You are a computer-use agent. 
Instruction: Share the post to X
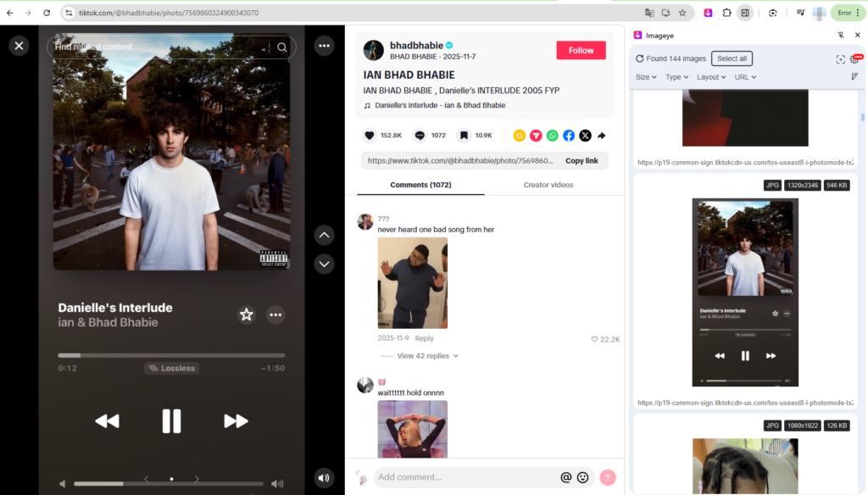tap(585, 135)
